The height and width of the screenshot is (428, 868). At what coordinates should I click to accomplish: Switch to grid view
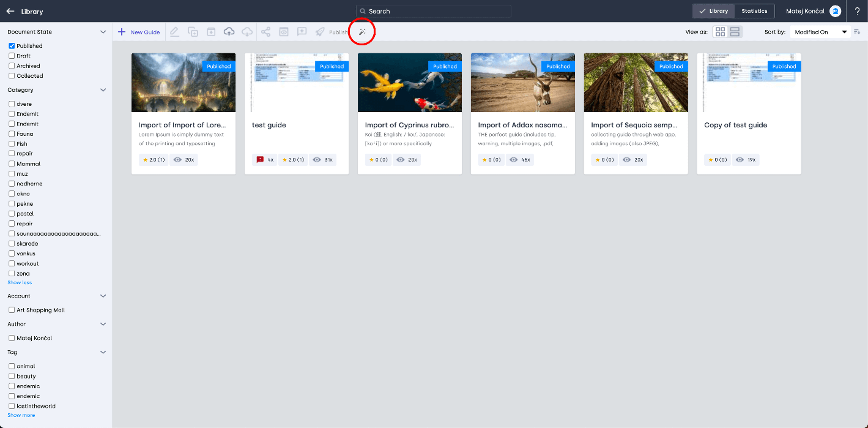(x=720, y=32)
